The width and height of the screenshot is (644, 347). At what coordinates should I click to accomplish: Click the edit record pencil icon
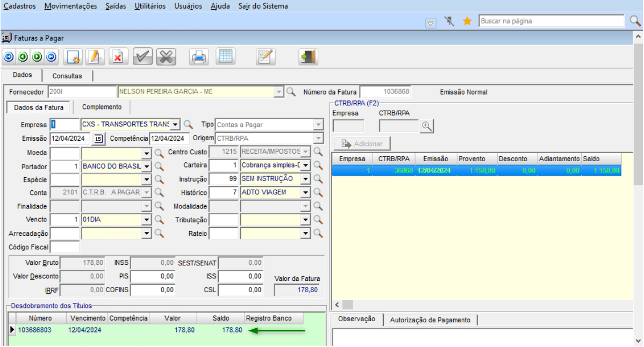95,56
